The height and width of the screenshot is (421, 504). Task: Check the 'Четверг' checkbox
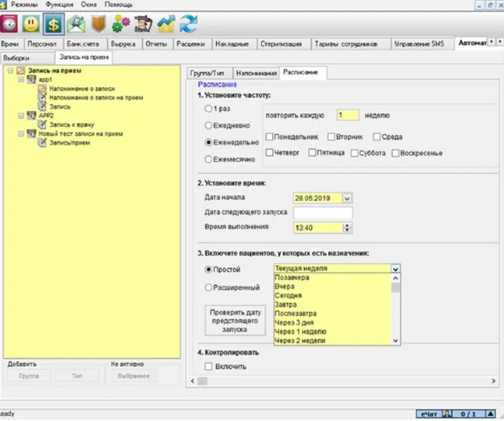coord(269,153)
